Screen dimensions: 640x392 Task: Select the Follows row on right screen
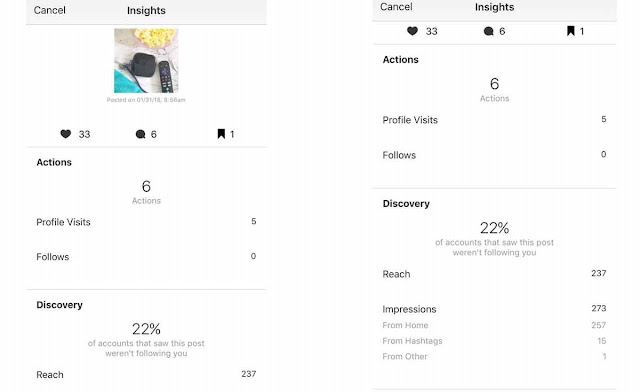tap(494, 155)
